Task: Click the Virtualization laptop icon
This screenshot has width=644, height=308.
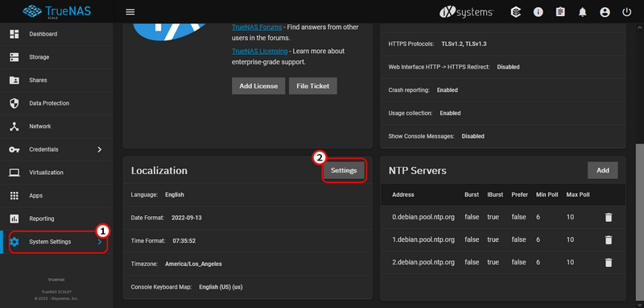Action: (14, 173)
